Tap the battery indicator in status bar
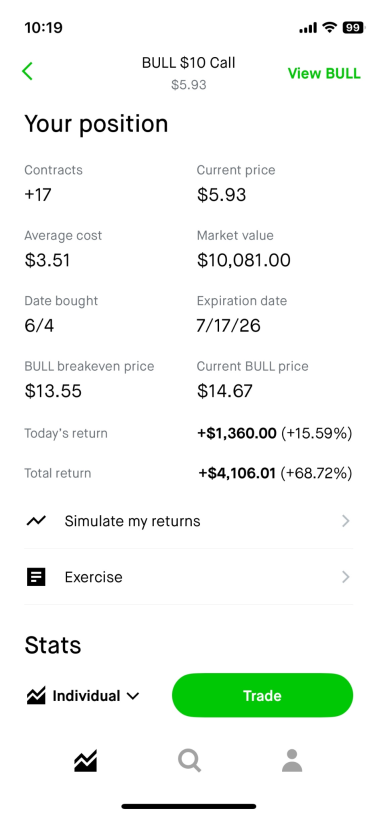 [x=354, y=28]
